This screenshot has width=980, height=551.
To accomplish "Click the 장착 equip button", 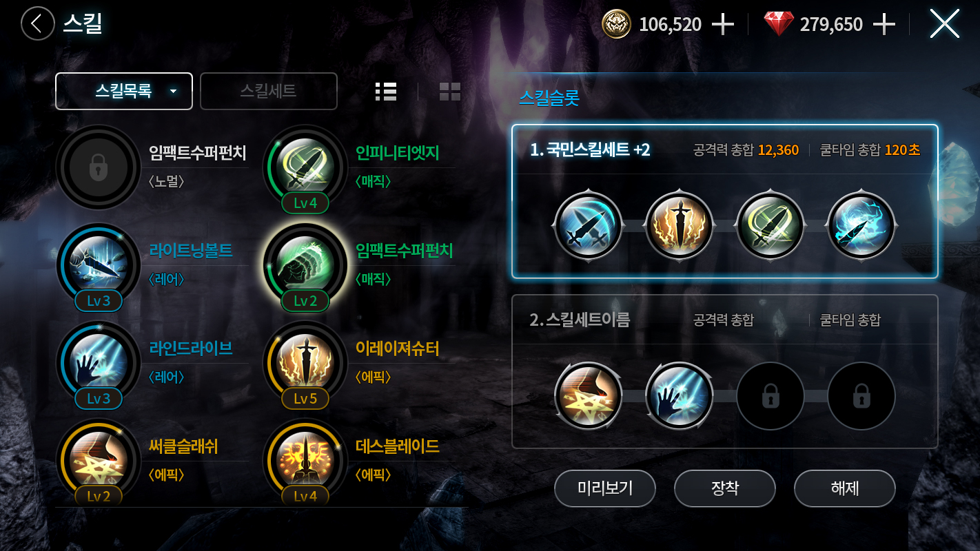I will [x=725, y=488].
